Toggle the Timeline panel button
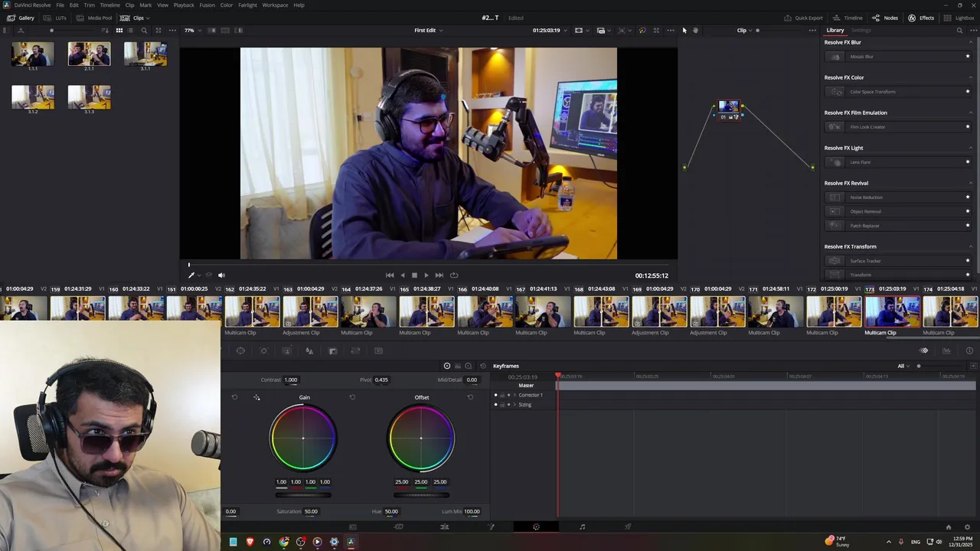The width and height of the screenshot is (980, 551). click(x=848, y=18)
